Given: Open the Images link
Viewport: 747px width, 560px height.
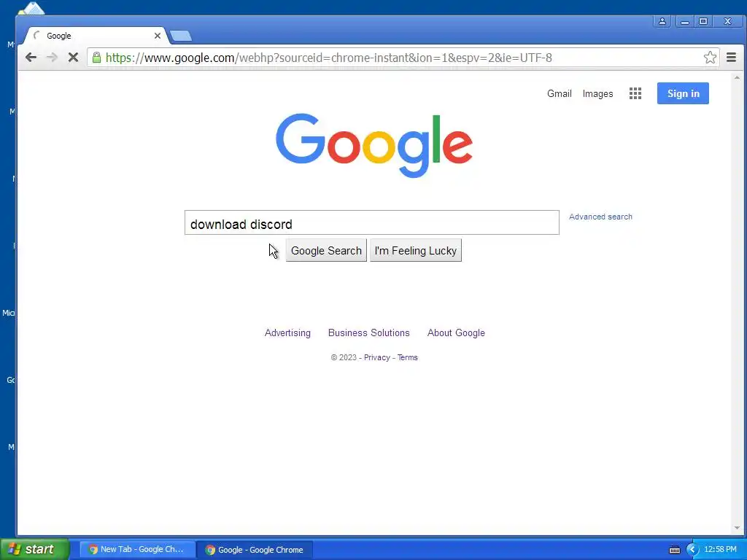Looking at the screenshot, I should tap(597, 94).
